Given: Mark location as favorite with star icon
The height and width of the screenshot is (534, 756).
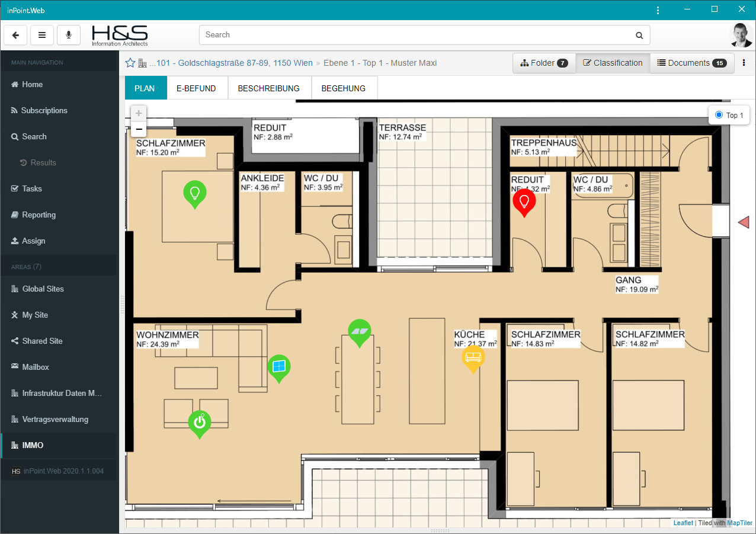Looking at the screenshot, I should click(x=130, y=63).
